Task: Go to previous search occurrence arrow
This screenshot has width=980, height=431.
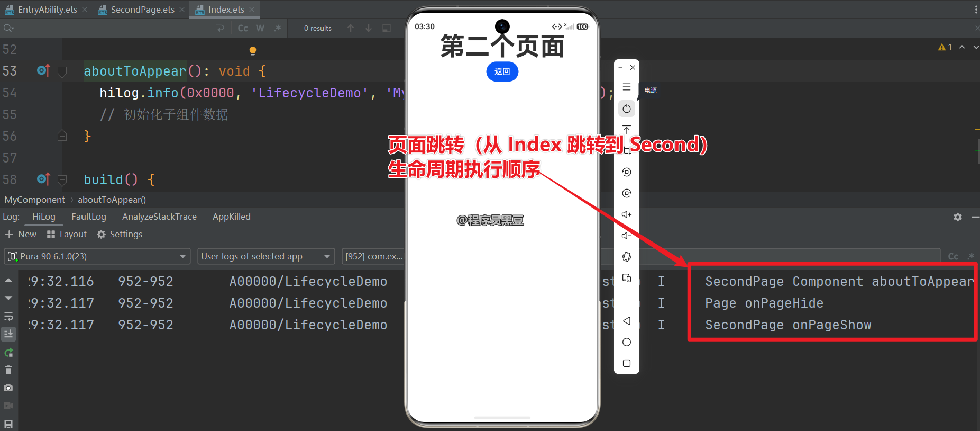Action: (351, 28)
